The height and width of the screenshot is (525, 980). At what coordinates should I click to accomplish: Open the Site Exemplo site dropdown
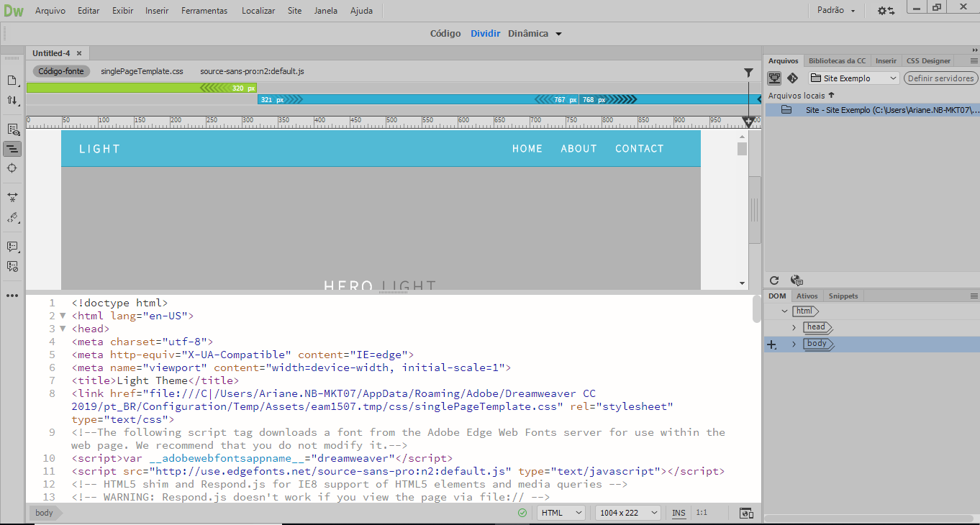pyautogui.click(x=854, y=78)
